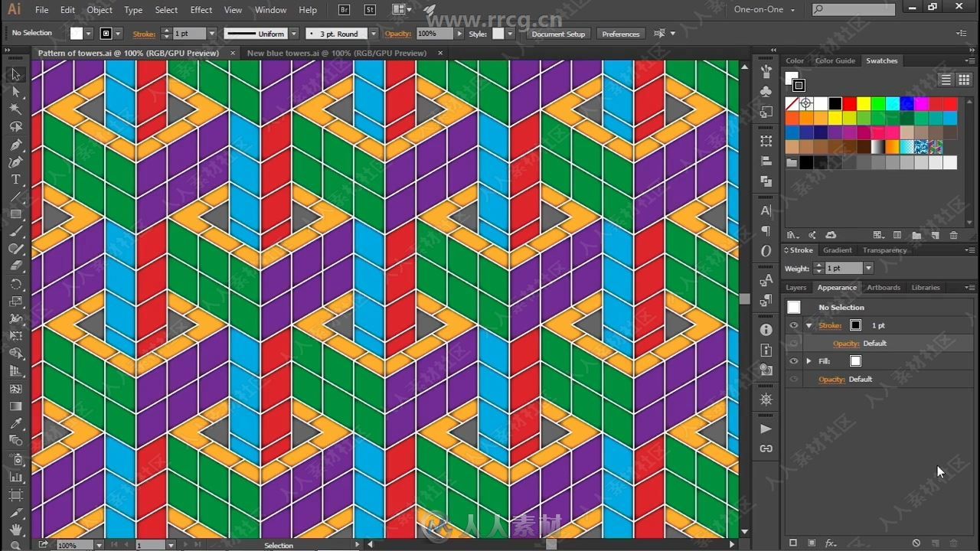Open the Actions panel play icon
Viewport: 980px width, 551px height.
(x=766, y=429)
